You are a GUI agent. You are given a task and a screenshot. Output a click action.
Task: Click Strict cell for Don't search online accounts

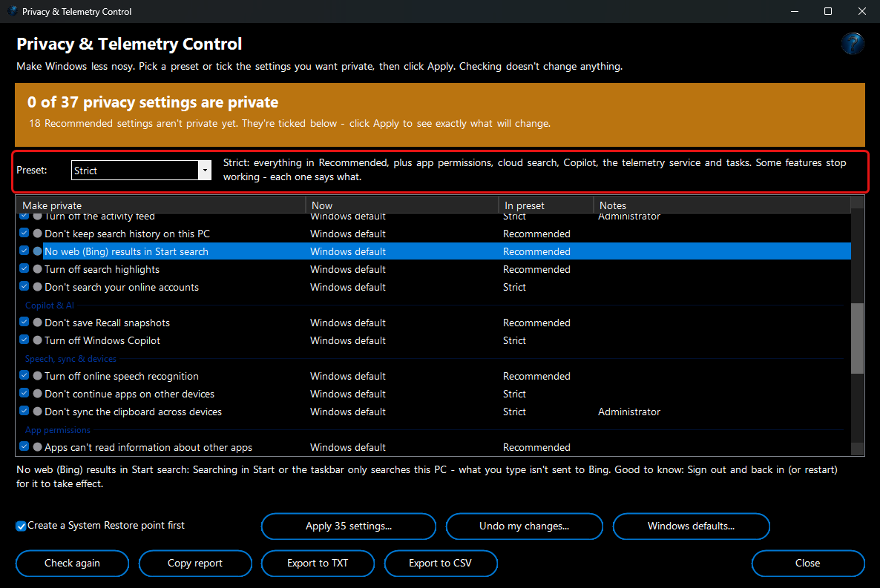pos(514,287)
